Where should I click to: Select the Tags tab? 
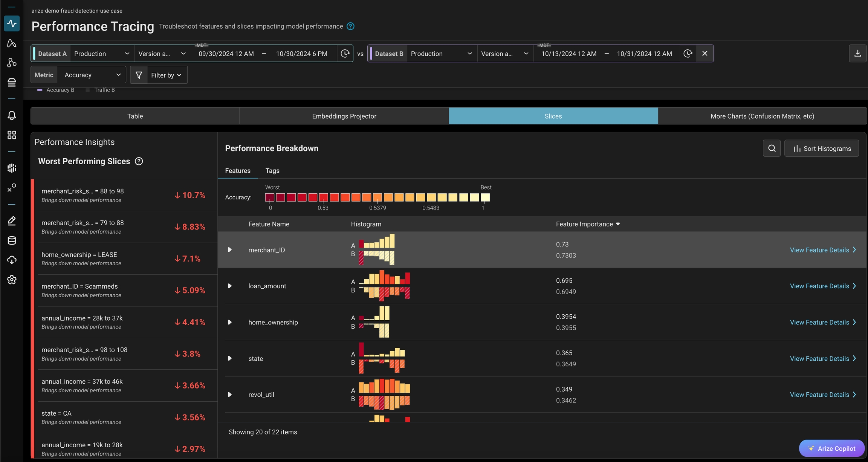click(x=272, y=171)
